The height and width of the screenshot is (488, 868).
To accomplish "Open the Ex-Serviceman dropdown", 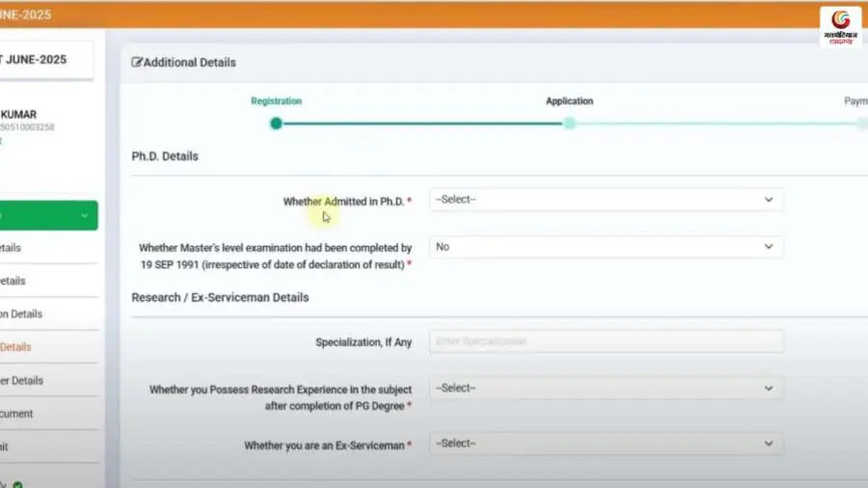I will (607, 444).
